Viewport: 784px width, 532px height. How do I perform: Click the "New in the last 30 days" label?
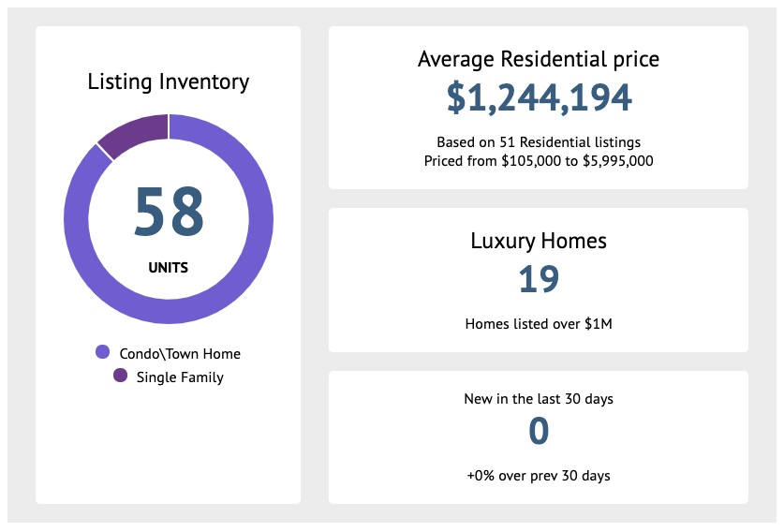click(539, 399)
